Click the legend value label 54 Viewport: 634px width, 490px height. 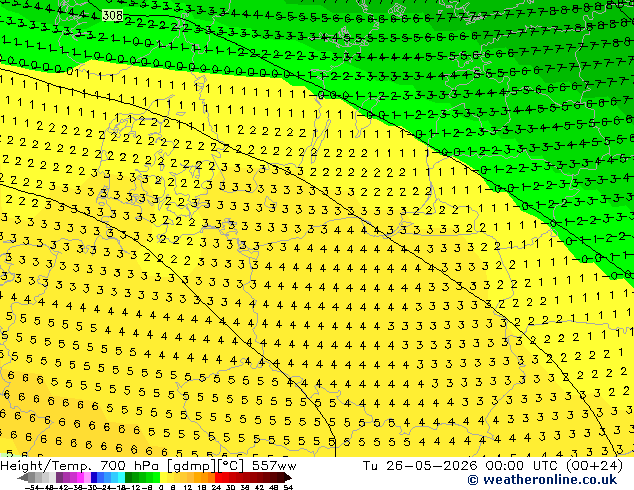[288, 487]
